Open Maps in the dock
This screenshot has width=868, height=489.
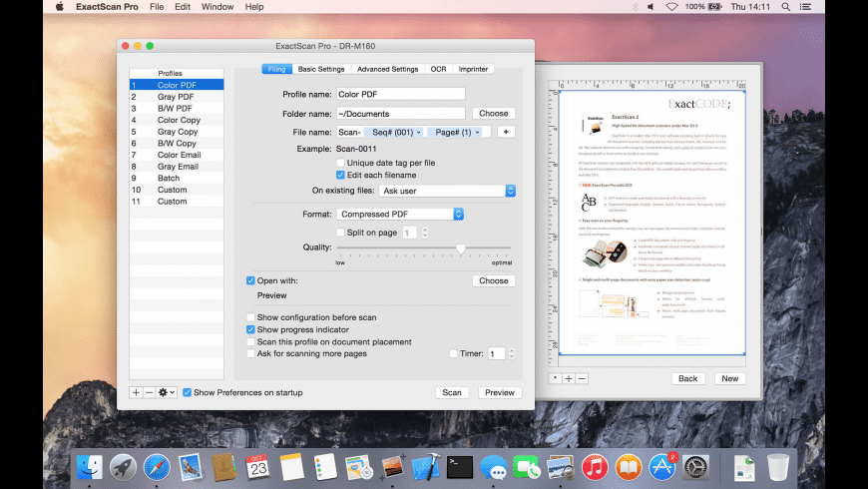point(359,467)
